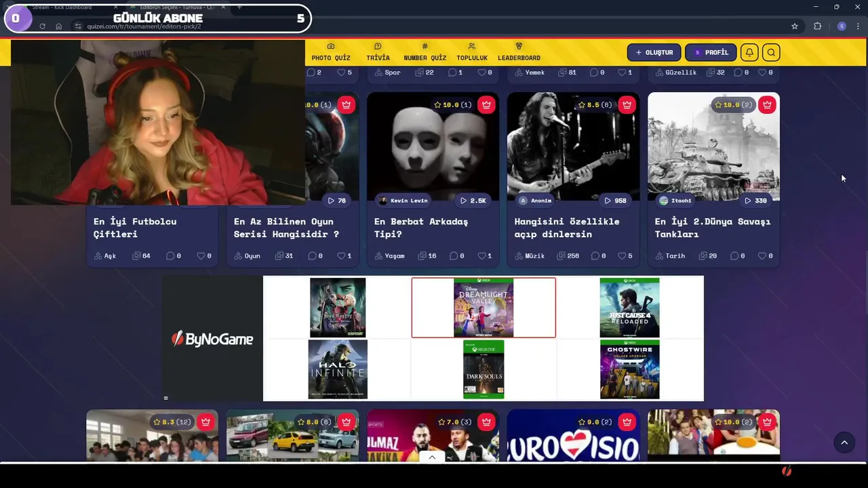Open comments on the Tarih quiz card
This screenshot has height=488, width=868.
737,256
